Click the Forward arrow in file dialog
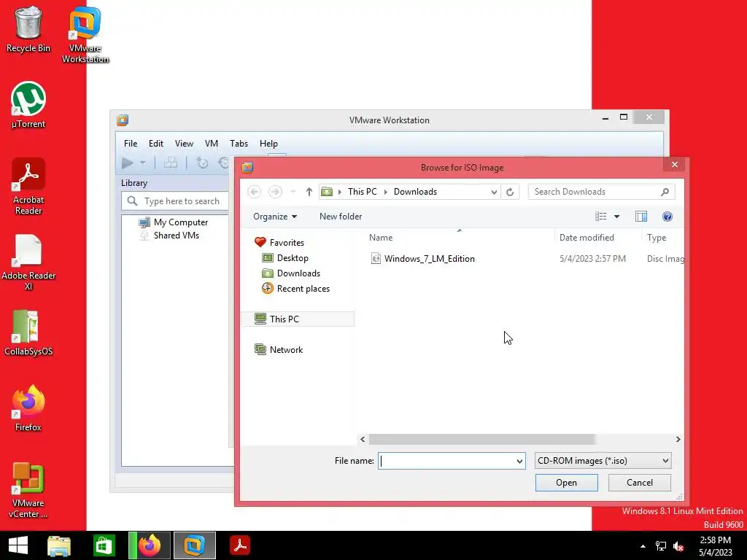Image resolution: width=747 pixels, height=560 pixels. [275, 192]
